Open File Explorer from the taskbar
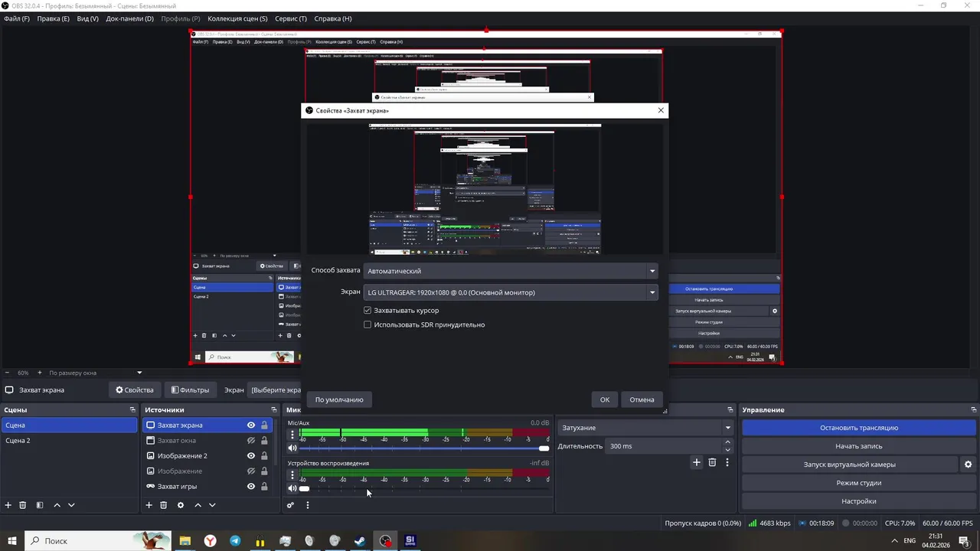The width and height of the screenshot is (980, 551). [185, 541]
